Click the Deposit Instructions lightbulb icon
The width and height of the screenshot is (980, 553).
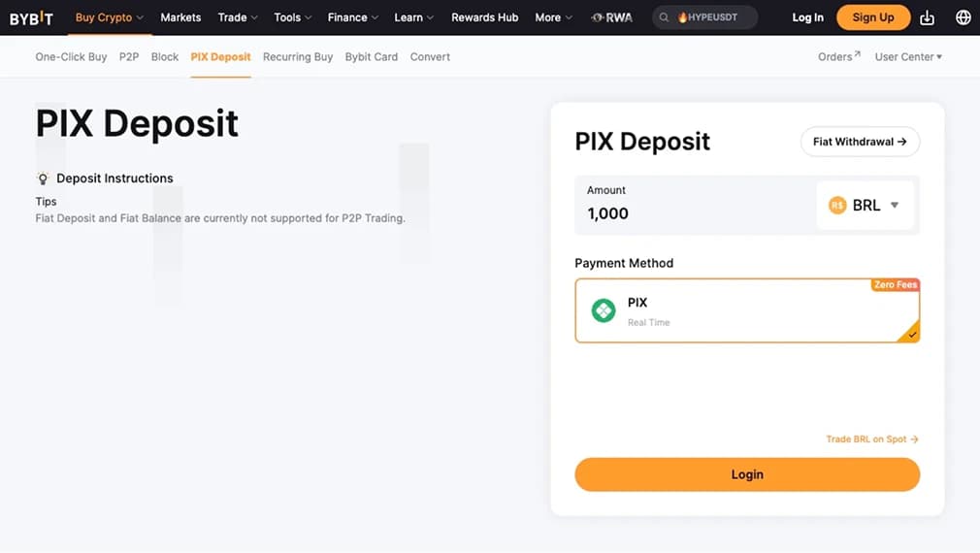[x=43, y=179]
